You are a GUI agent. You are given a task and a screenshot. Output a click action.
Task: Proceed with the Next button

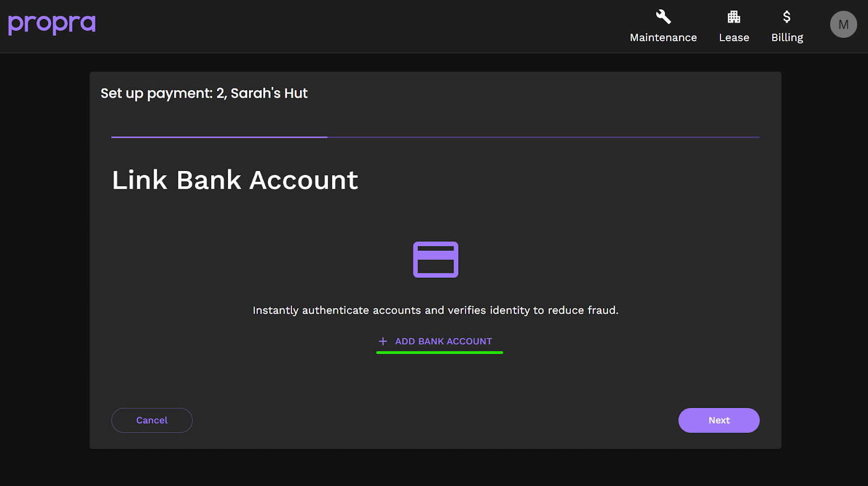pos(719,420)
